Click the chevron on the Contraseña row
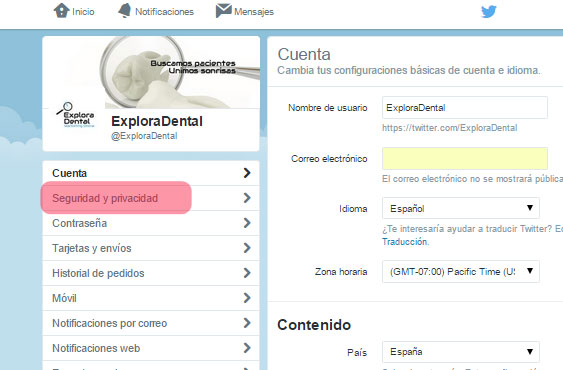Viewport: 563px width, 370px height. coord(247,223)
